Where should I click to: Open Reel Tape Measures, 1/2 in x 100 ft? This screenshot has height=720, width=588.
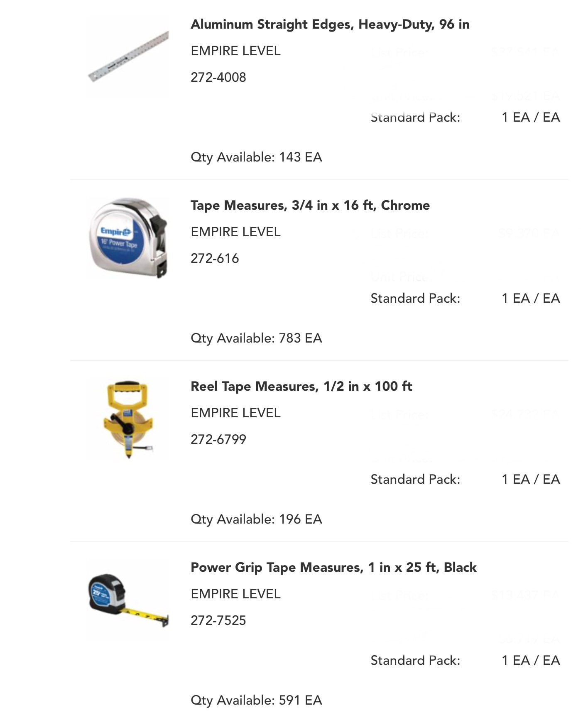pos(301,387)
